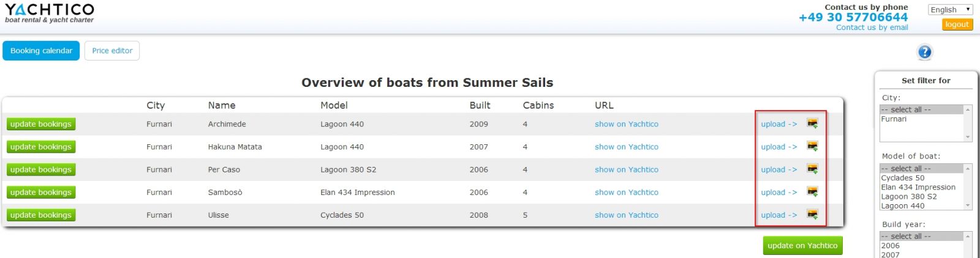Click the upload image icon for Hakuna Matata

pyautogui.click(x=812, y=146)
